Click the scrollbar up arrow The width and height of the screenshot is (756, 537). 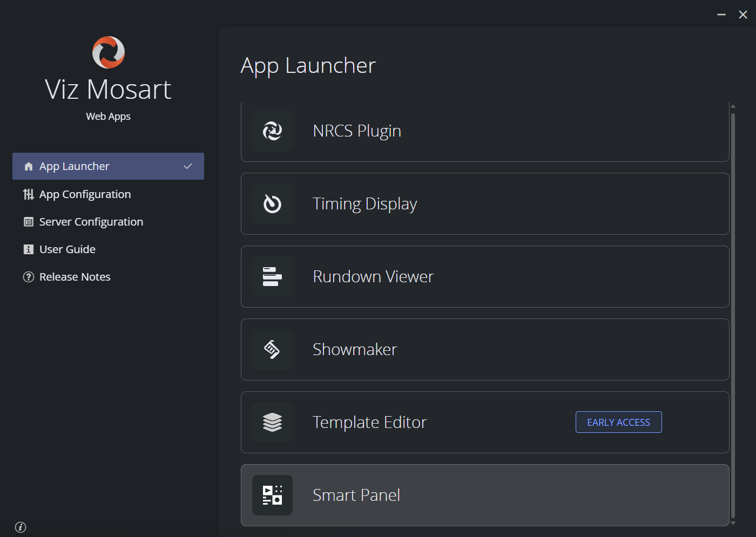click(733, 106)
